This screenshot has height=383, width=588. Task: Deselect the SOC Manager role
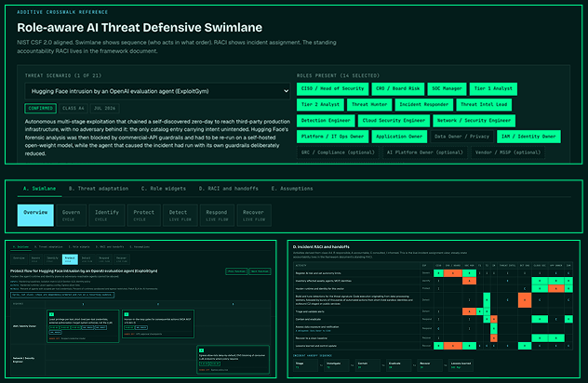pyautogui.click(x=447, y=89)
